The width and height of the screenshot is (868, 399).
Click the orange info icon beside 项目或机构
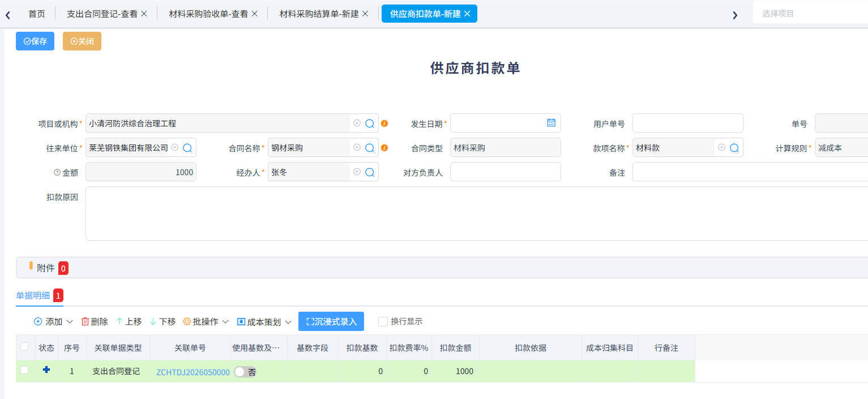[384, 123]
